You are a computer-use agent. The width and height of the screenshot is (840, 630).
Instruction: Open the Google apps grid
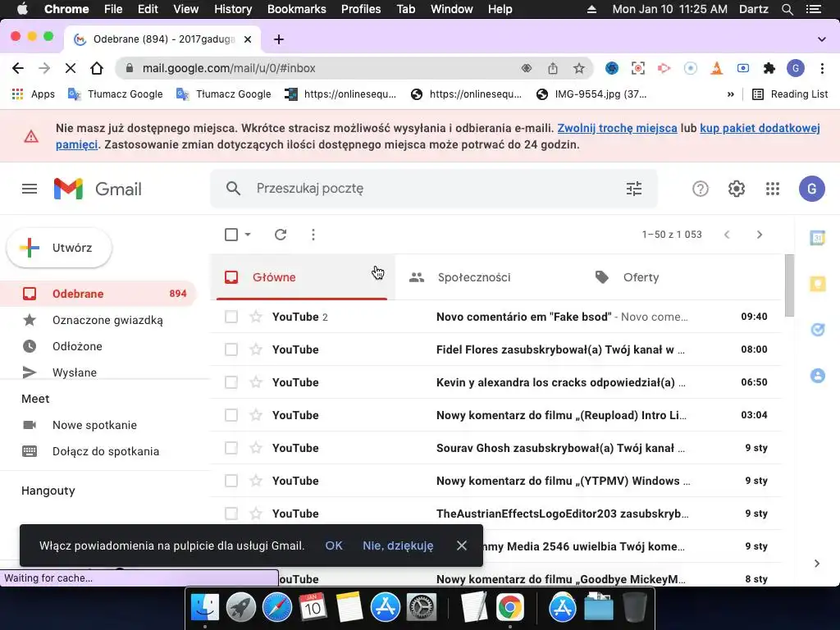(x=773, y=189)
